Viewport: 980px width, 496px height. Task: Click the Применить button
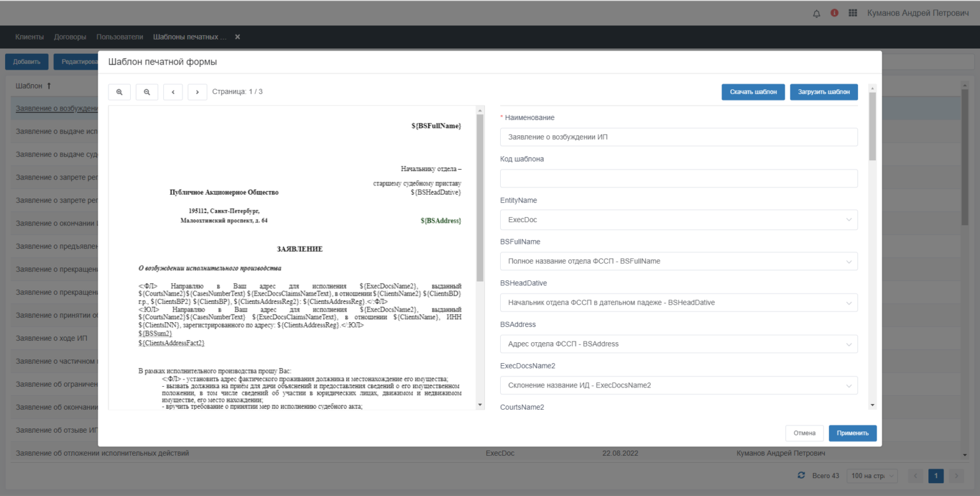[x=852, y=433]
